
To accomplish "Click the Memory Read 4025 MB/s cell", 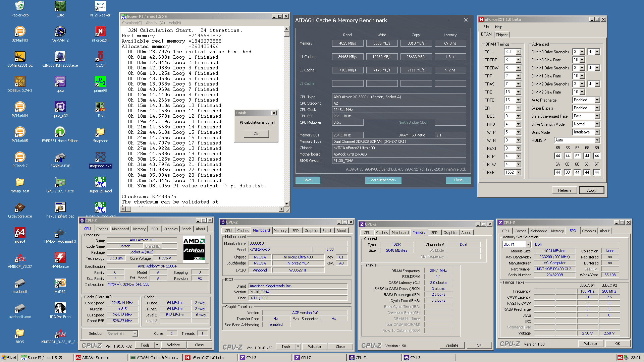I will pyautogui.click(x=347, y=43).
